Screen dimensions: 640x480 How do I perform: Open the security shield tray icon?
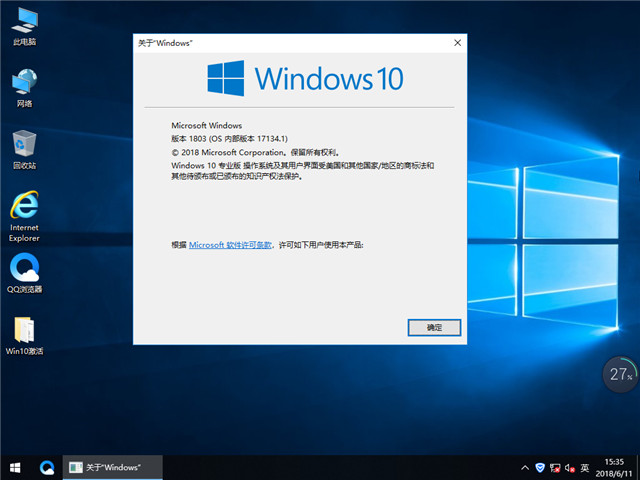tap(540, 468)
